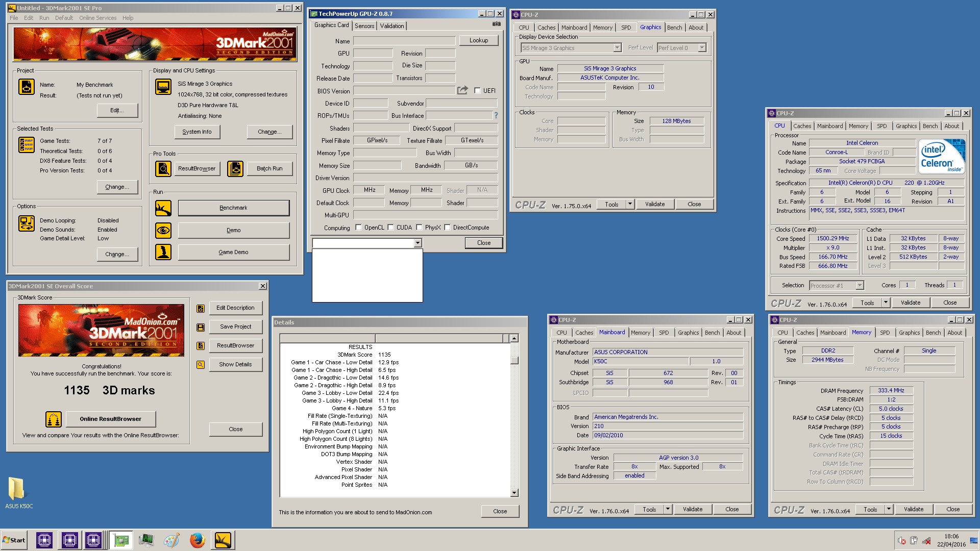Open Firefox from the taskbar

pyautogui.click(x=198, y=540)
